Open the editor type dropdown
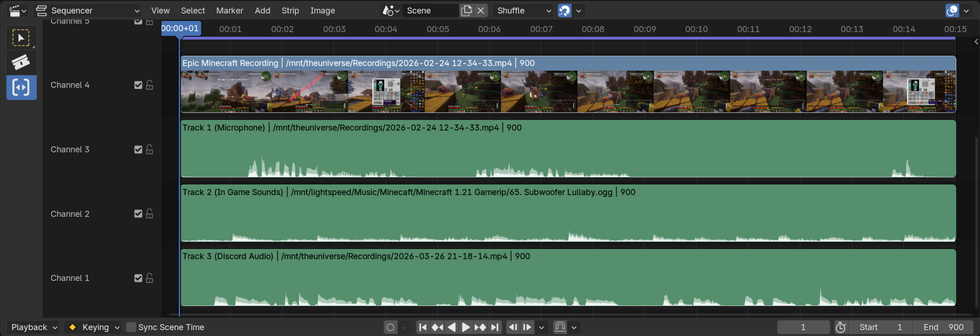This screenshot has height=336, width=980. click(x=18, y=10)
